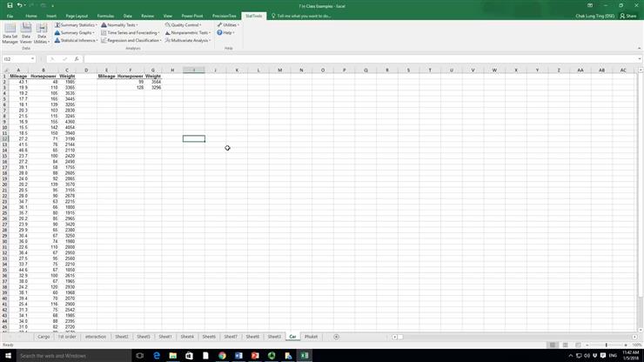Screen dimensions: 644x362
Task: Expand the Normality Tests dropdown
Action: click(x=119, y=25)
